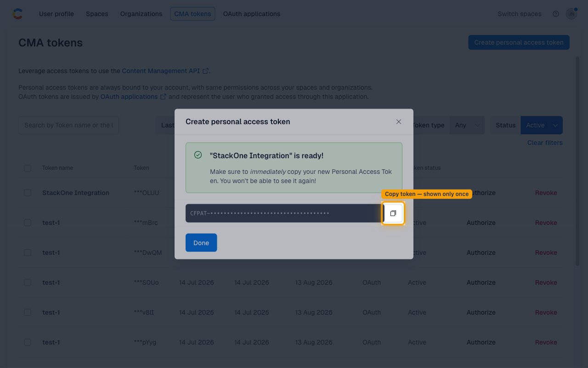Open the Contentful logo home

(17, 14)
